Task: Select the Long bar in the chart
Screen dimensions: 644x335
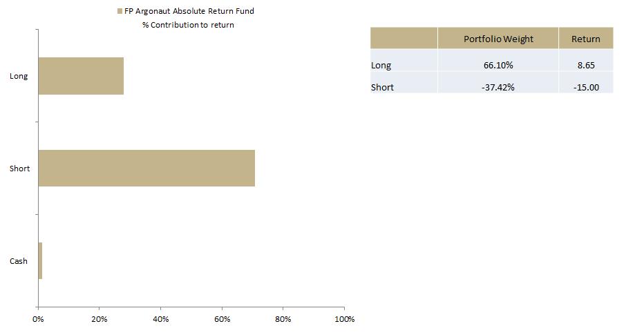Action: pos(81,76)
